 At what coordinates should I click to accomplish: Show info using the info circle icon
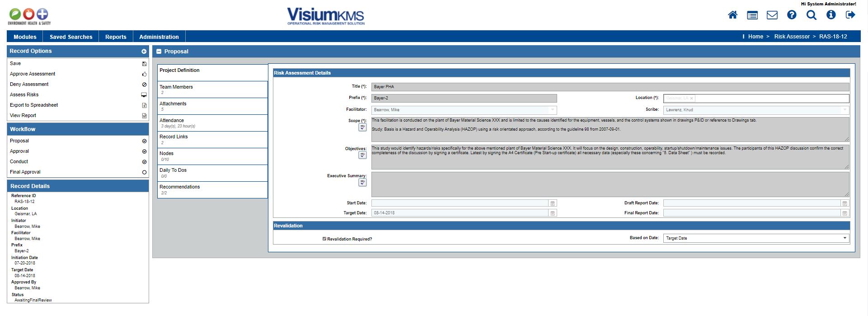(x=831, y=15)
